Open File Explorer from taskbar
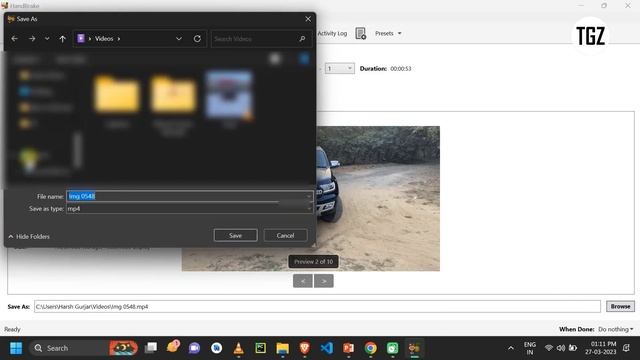640x360 pixels. [282, 348]
